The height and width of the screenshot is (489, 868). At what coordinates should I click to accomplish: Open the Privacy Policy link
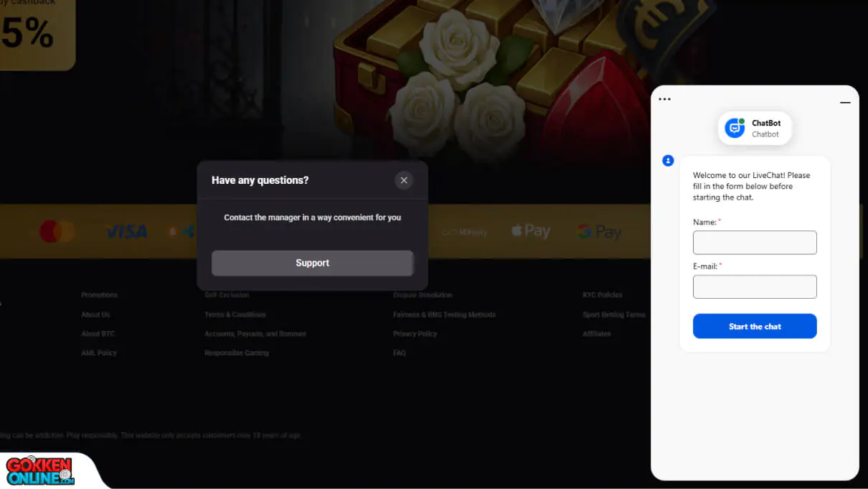click(x=415, y=334)
